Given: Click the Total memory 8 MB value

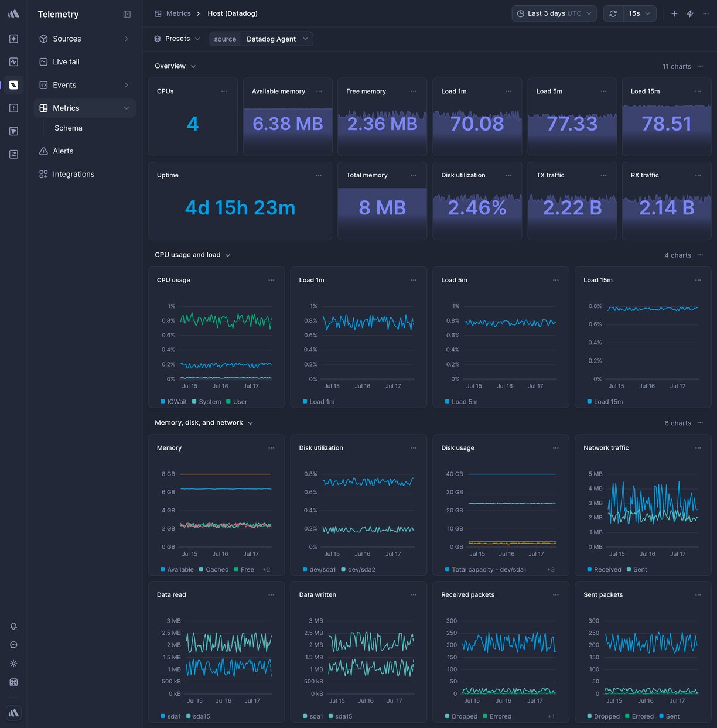Looking at the screenshot, I should pos(383,208).
